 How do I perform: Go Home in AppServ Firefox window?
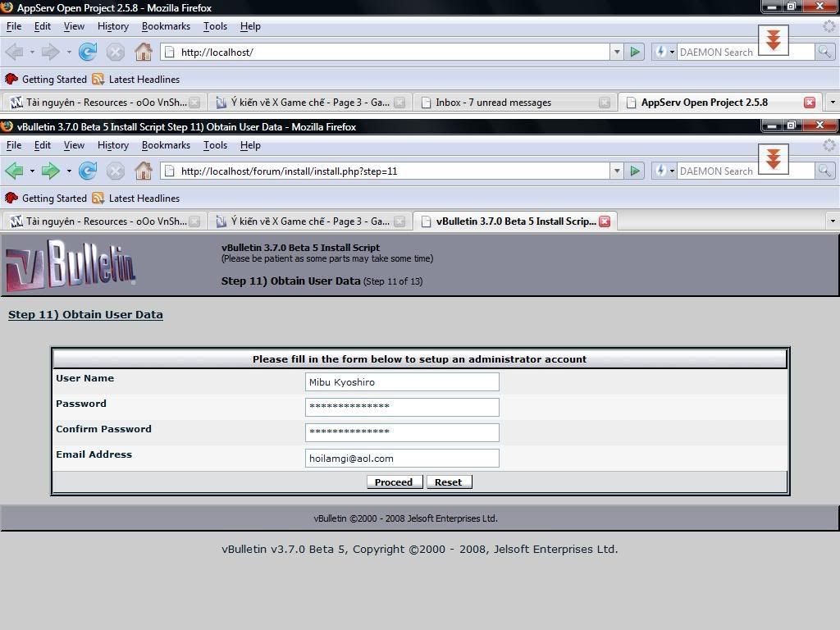[143, 52]
